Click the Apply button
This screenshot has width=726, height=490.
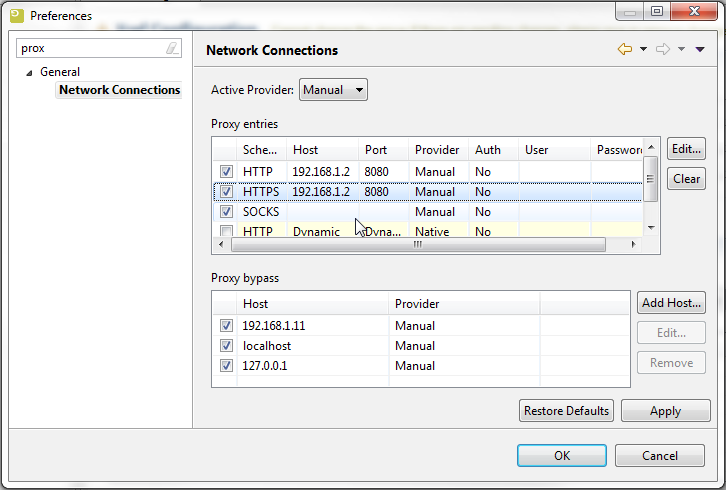pyautogui.click(x=665, y=411)
